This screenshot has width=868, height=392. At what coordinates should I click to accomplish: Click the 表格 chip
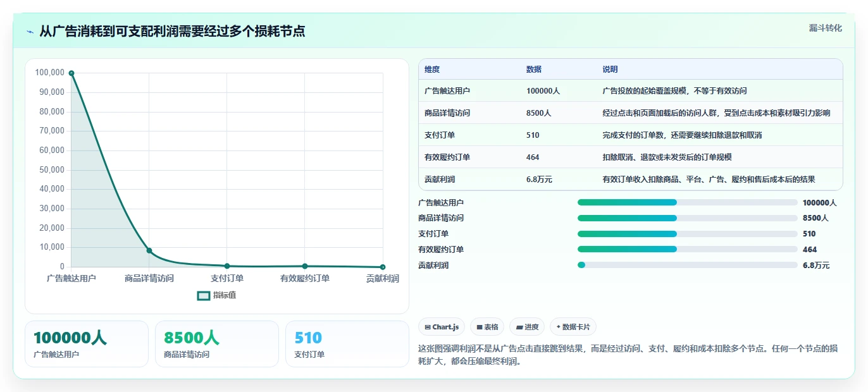point(487,327)
